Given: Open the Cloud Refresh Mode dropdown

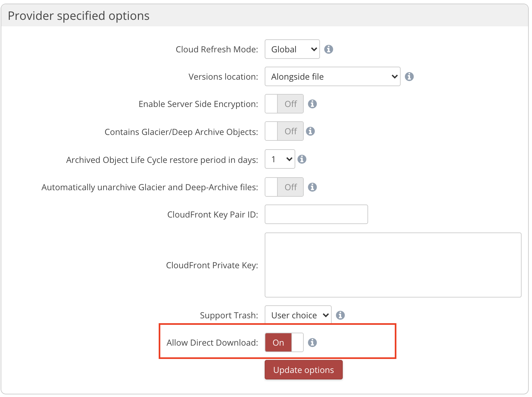Looking at the screenshot, I should pos(292,49).
